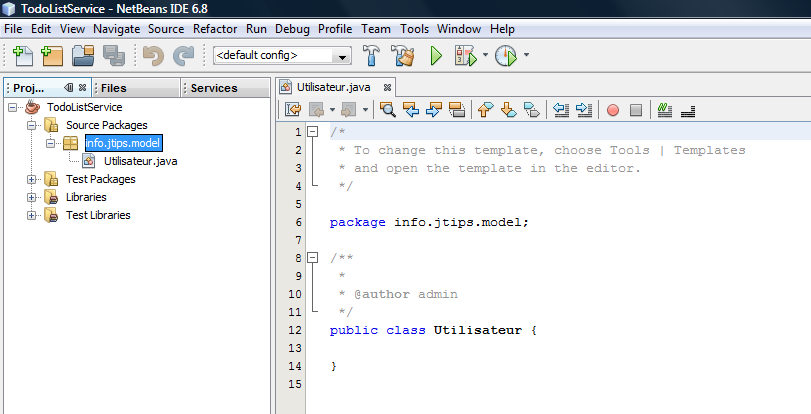Screen dimensions: 811x414
Task: Click Find Previous Occurrence icon
Action: tap(411, 109)
